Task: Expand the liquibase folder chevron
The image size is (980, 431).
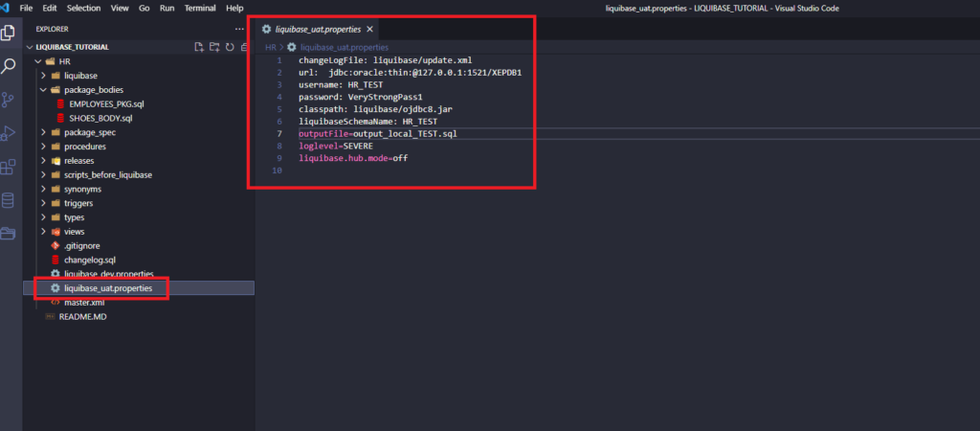Action: [43, 76]
